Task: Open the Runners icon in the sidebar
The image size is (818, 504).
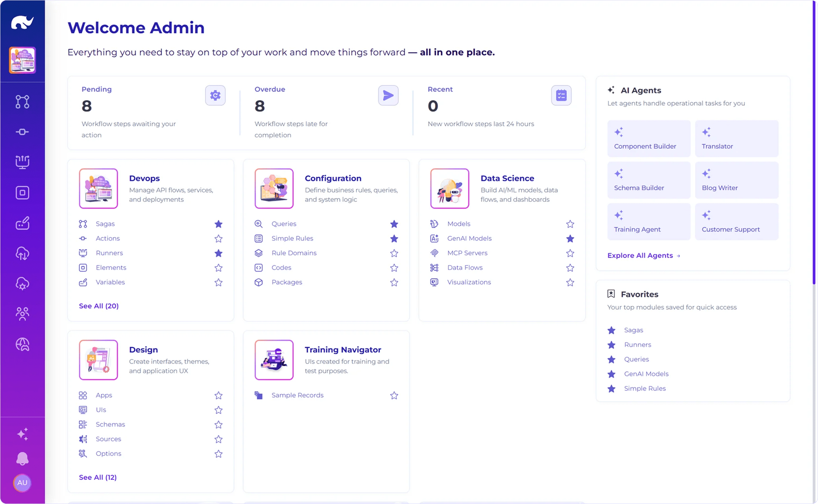Action: [23, 162]
